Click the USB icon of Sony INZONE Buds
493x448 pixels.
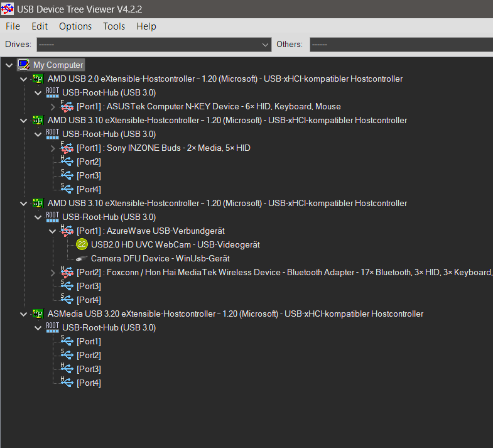[x=67, y=148]
